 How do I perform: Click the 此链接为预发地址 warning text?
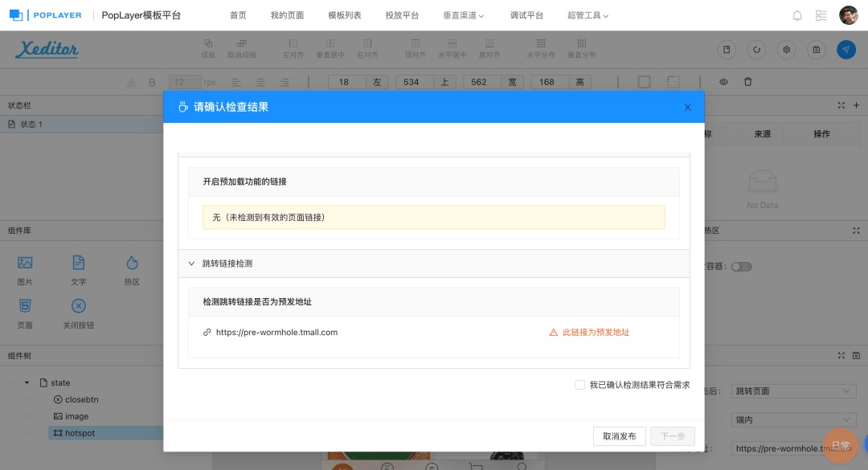(x=596, y=332)
